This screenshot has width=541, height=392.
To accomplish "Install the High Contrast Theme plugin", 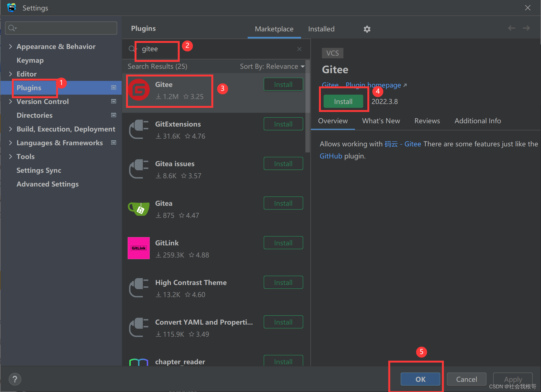I will coord(283,283).
